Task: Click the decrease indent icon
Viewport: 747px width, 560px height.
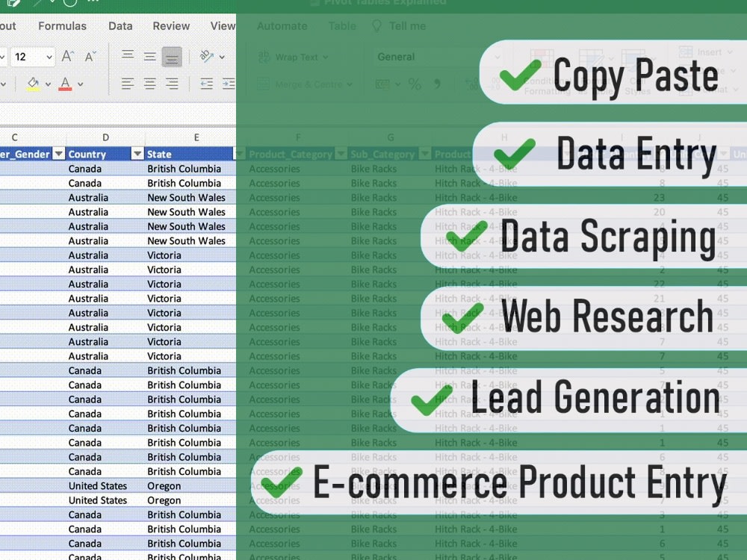Action: (206, 84)
